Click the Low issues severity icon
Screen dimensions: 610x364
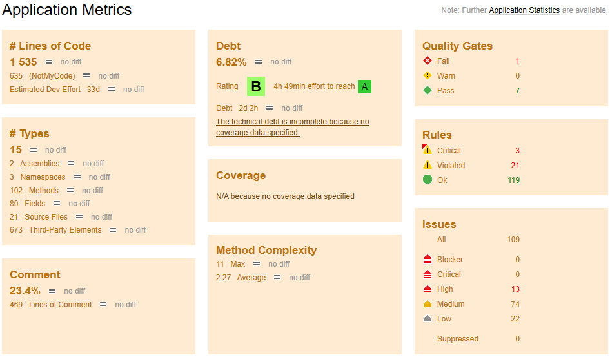coord(427,319)
